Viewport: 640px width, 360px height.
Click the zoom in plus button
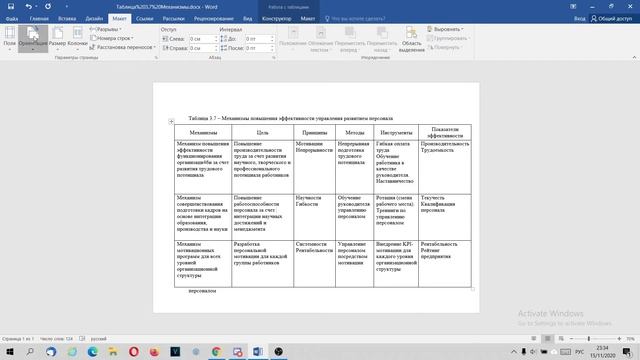pyautogui.click(x=619, y=339)
